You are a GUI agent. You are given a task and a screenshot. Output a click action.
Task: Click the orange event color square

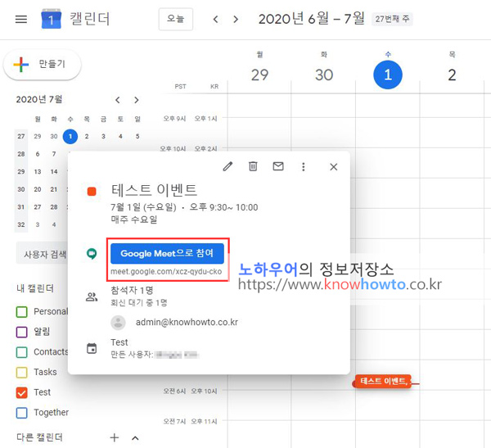tap(92, 191)
